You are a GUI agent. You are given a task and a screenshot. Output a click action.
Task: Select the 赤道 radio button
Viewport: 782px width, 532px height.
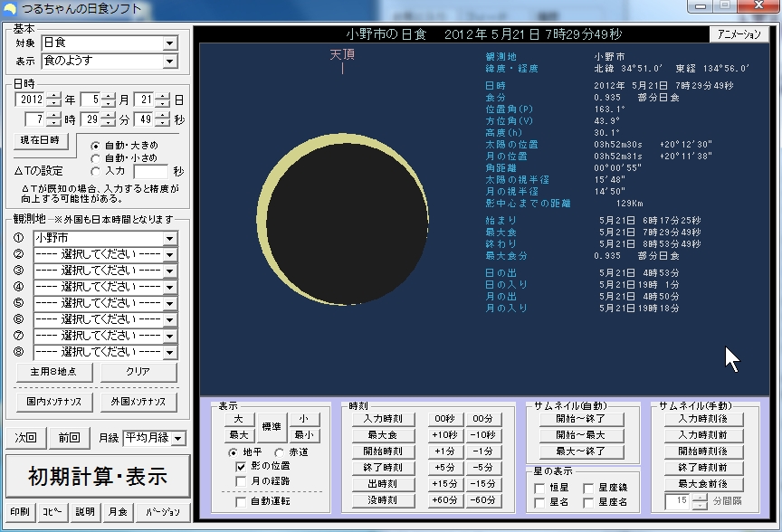pyautogui.click(x=280, y=452)
